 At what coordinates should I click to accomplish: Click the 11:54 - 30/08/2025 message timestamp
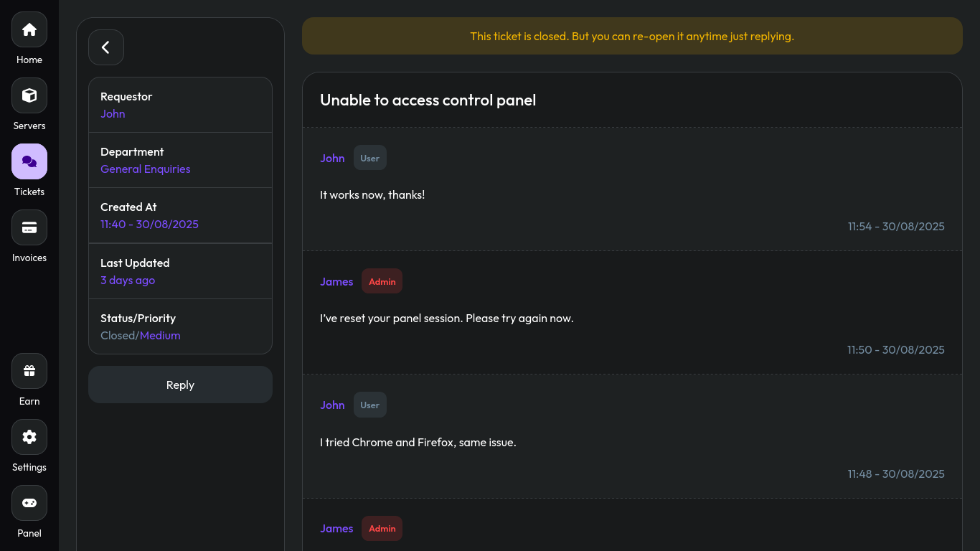click(x=895, y=227)
